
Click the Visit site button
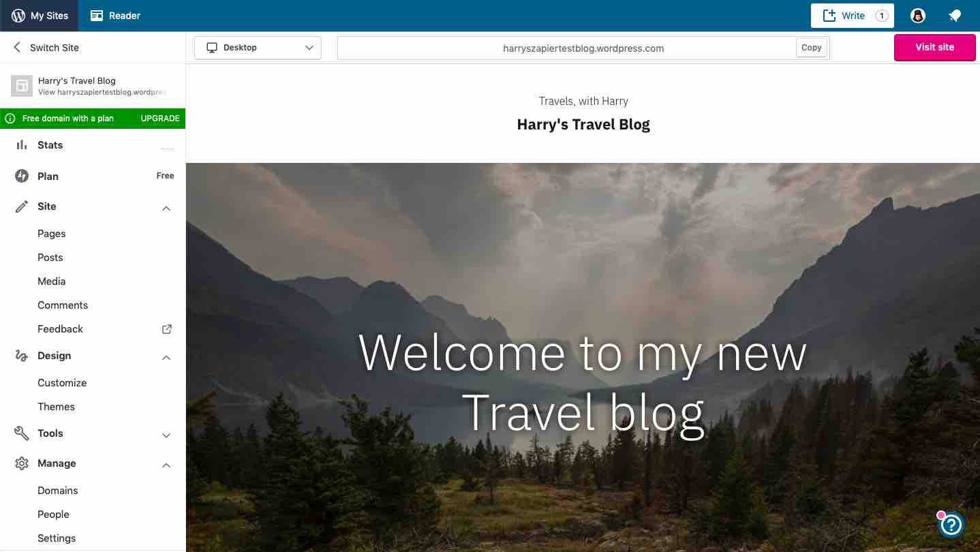point(934,47)
